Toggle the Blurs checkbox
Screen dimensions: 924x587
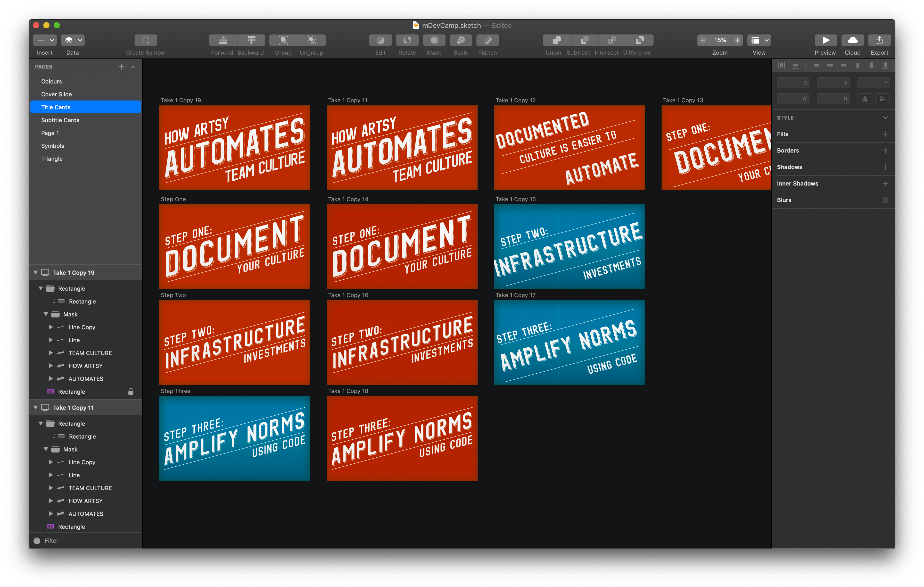click(x=885, y=200)
